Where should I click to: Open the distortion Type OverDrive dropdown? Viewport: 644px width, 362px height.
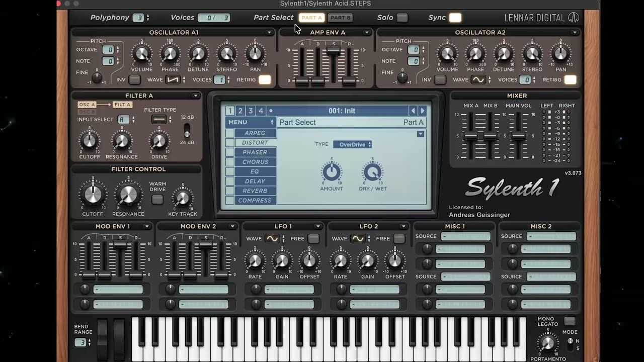coord(352,144)
